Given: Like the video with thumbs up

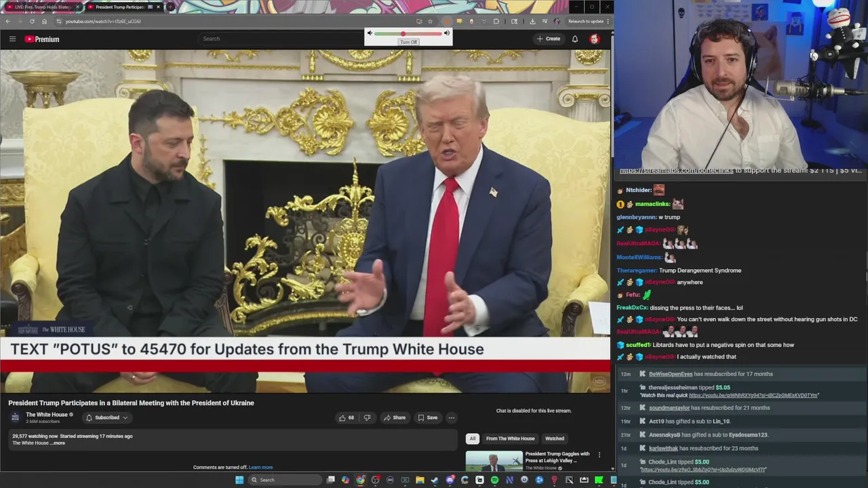Looking at the screenshot, I should (x=347, y=418).
